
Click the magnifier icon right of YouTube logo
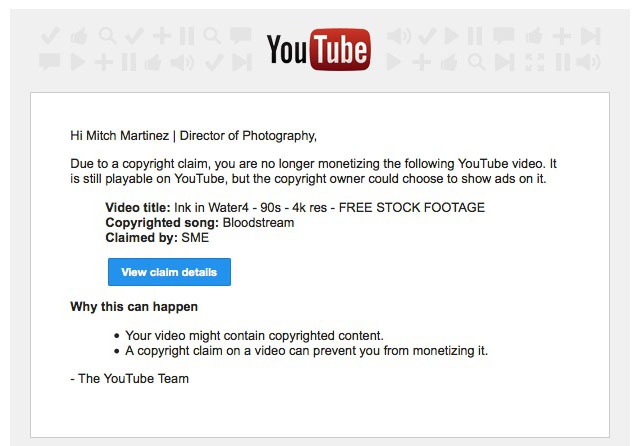click(476, 62)
